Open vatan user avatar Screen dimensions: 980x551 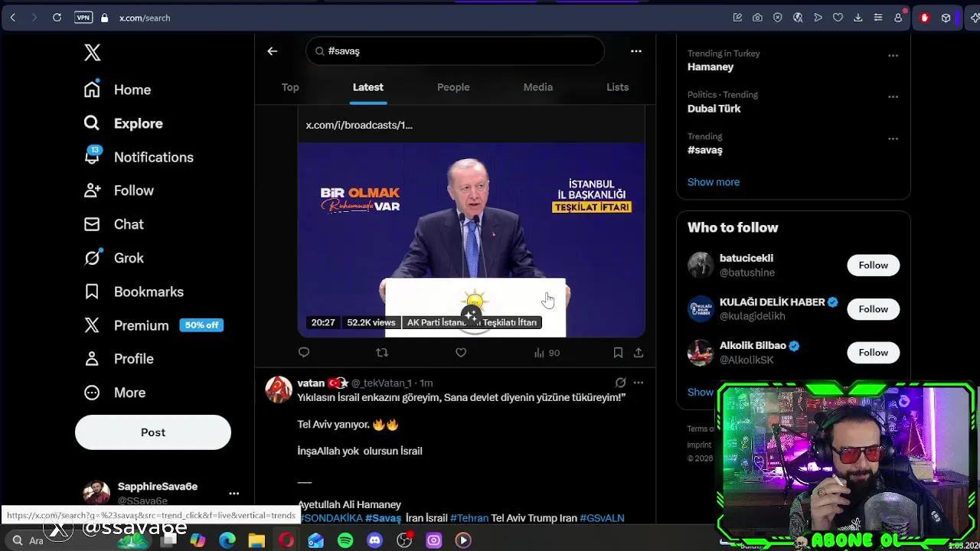coord(279,390)
